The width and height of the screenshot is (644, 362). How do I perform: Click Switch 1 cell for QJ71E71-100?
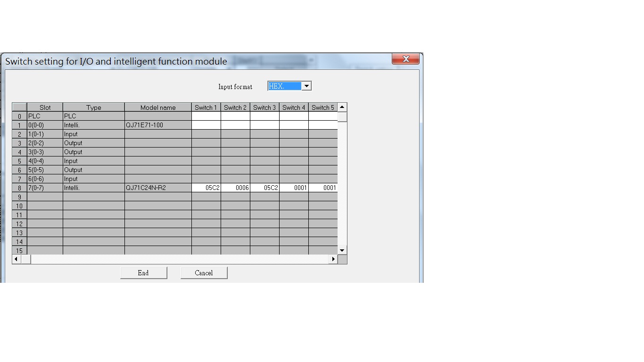206,125
